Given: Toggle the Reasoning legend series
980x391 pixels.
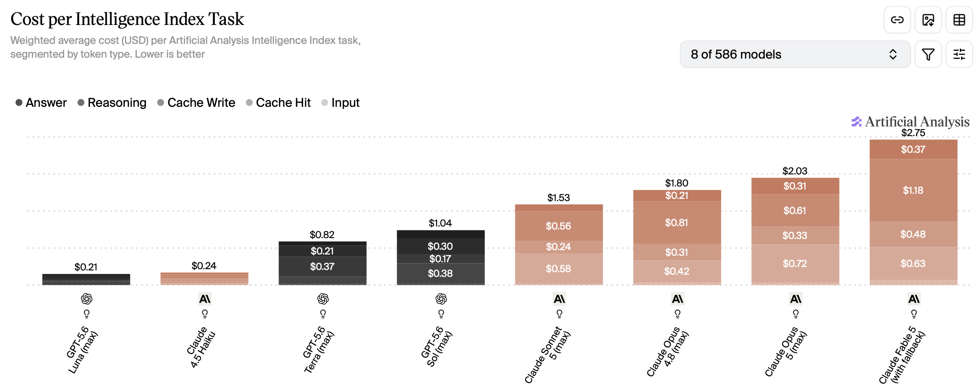Looking at the screenshot, I should tap(112, 102).
